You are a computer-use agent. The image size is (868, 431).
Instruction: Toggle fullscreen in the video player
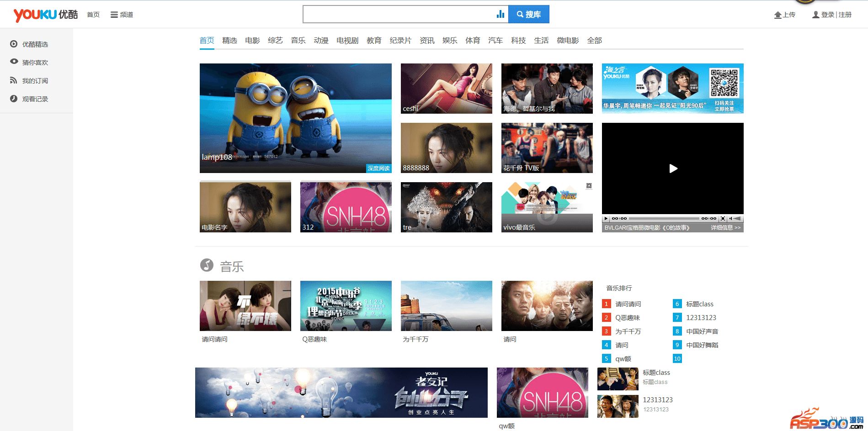(x=723, y=219)
